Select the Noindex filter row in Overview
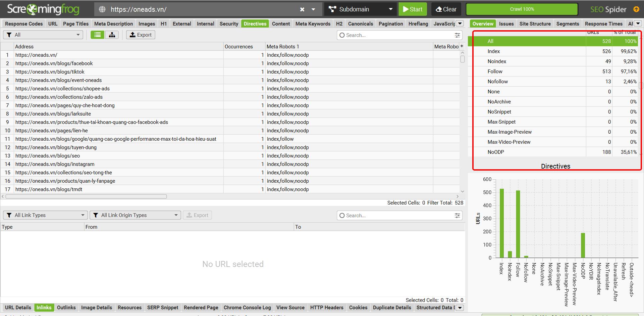Screen dimensions: 644x316 [x=553, y=61]
